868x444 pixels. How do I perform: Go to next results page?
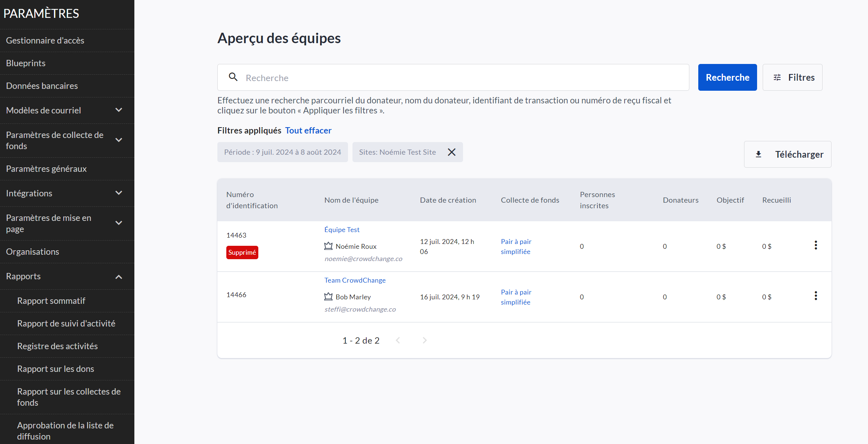click(425, 340)
